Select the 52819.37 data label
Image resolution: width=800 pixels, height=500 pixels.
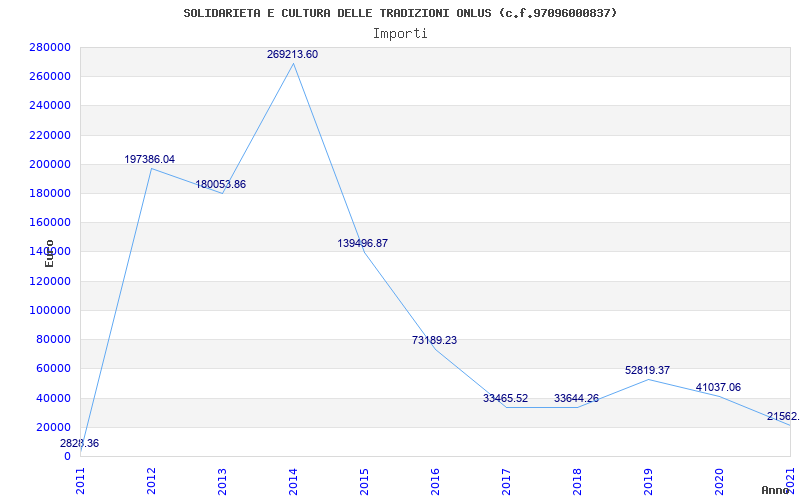[x=647, y=370]
